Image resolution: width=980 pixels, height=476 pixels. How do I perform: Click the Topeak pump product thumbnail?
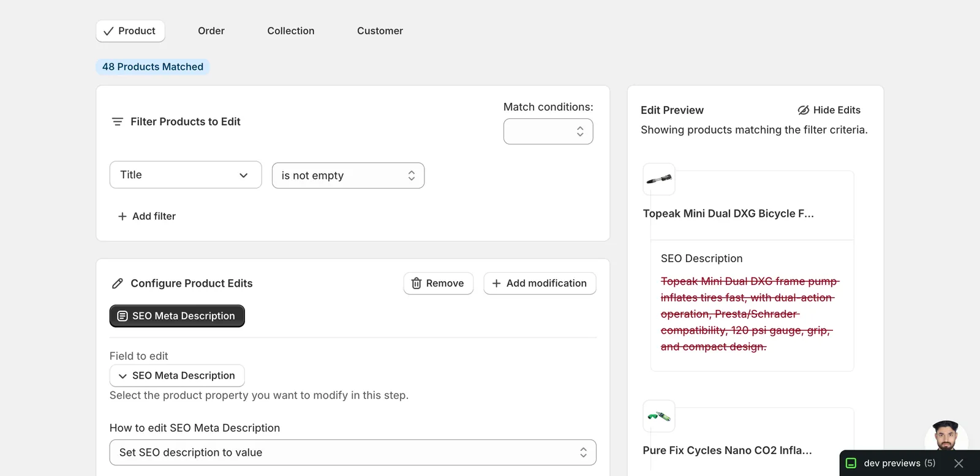[659, 179]
